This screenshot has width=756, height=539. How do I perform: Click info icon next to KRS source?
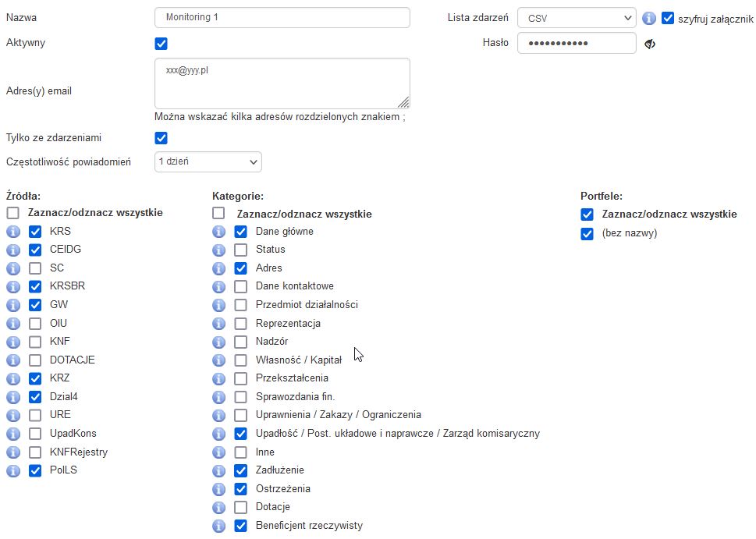click(x=12, y=232)
